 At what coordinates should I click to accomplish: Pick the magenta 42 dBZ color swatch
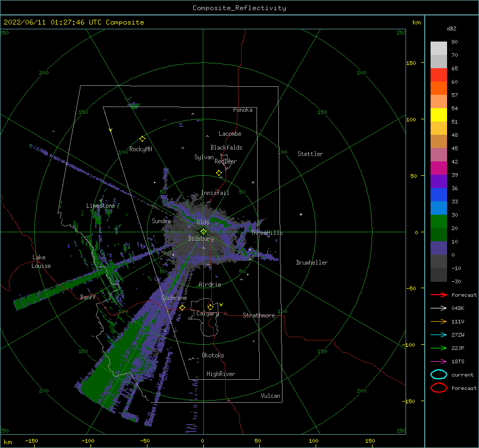439,168
